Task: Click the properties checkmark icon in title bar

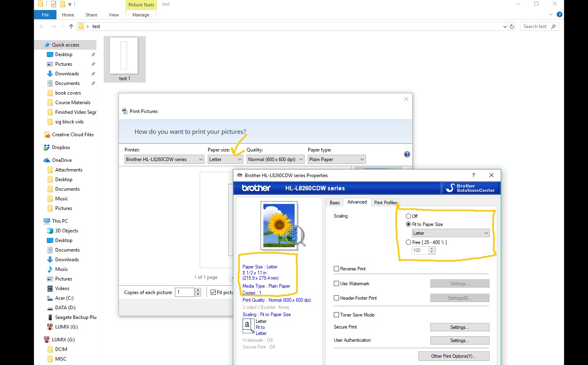Action: [53, 4]
